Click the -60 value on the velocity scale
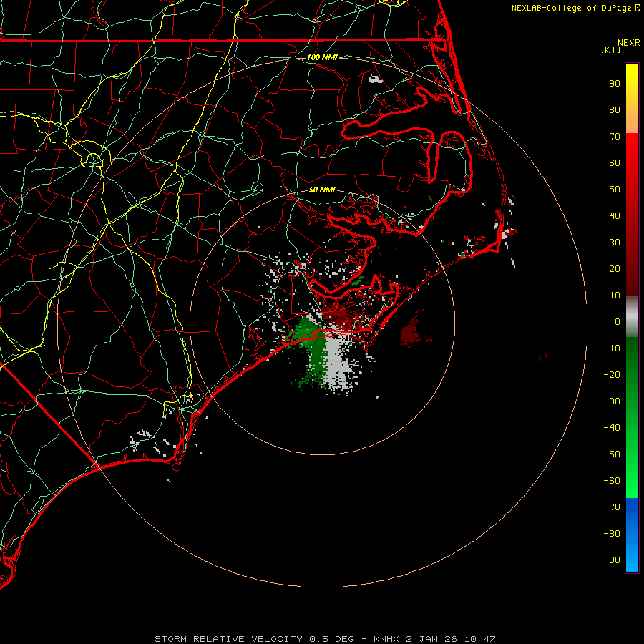 (612, 481)
